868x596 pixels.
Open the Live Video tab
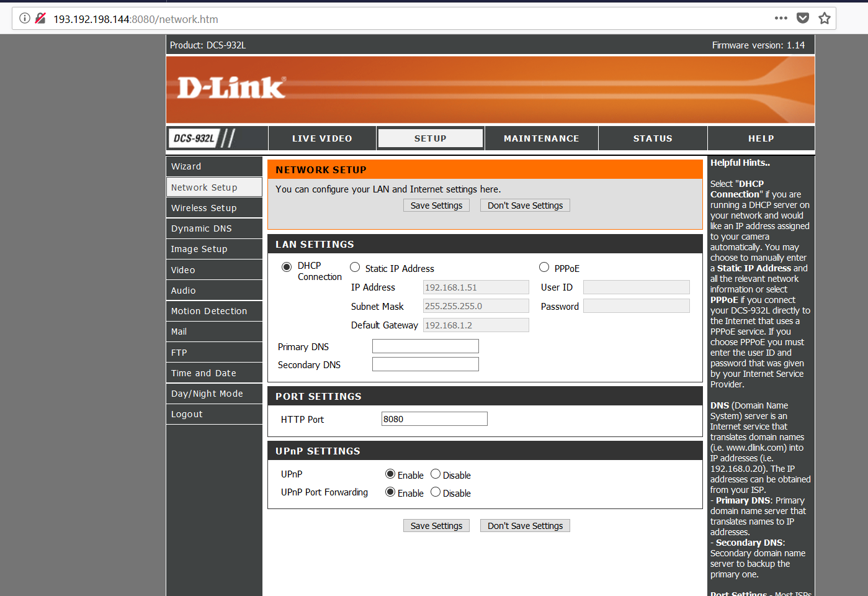[322, 138]
